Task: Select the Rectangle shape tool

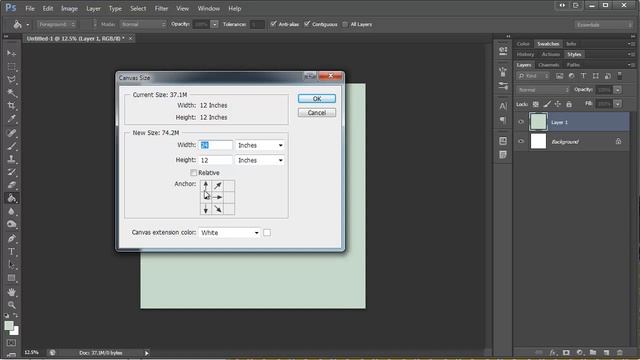Action: (11, 278)
